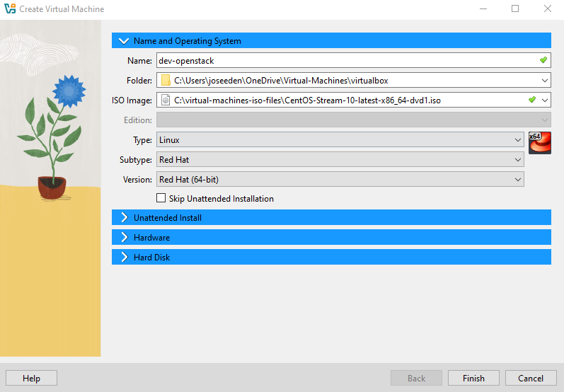Collapse the Name and Operating System section

125,41
